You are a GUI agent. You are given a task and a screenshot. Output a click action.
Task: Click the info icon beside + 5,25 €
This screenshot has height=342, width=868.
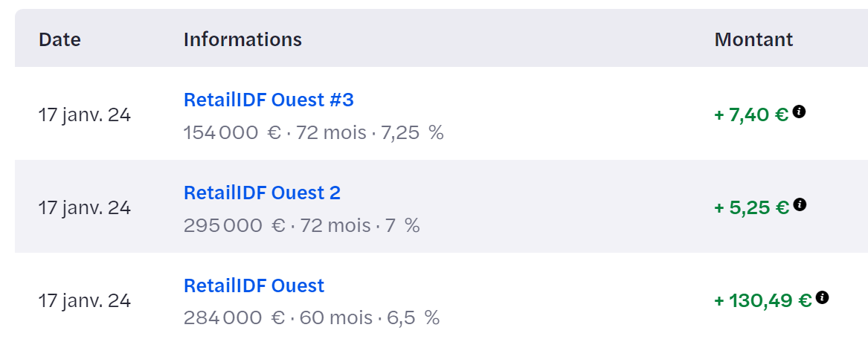point(800,204)
